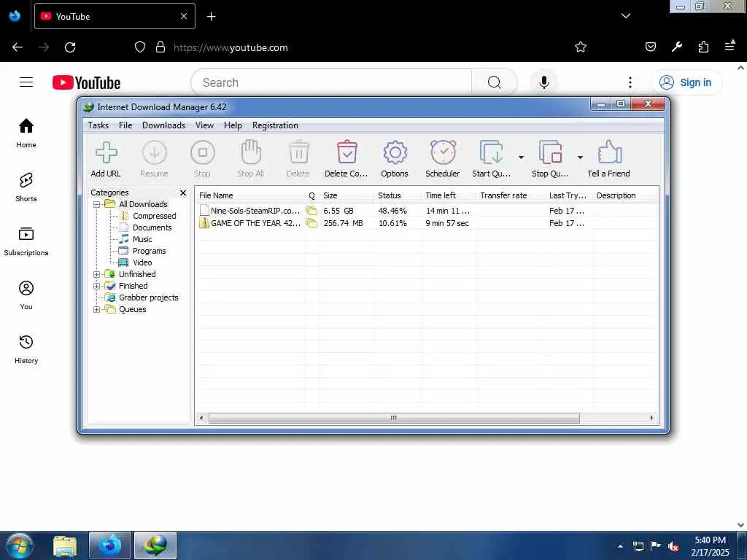747x560 pixels.
Task: Select the Finished category
Action: pos(133,286)
